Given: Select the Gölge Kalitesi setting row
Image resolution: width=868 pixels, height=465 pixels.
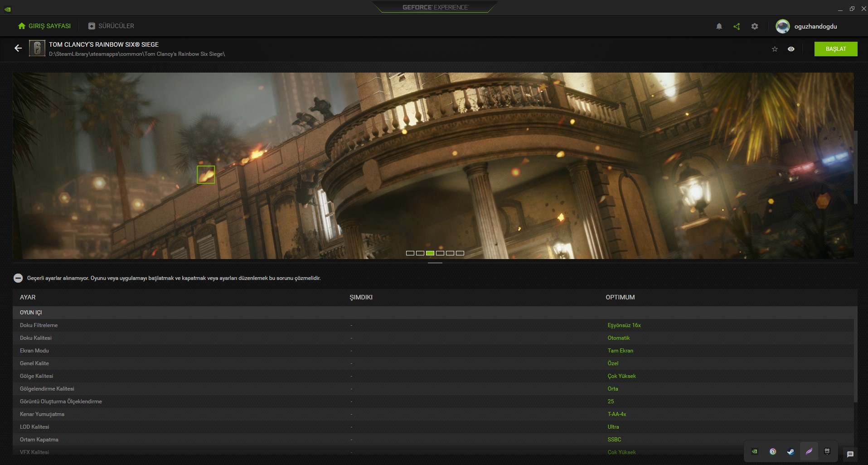Looking at the screenshot, I should pyautogui.click(x=433, y=376).
